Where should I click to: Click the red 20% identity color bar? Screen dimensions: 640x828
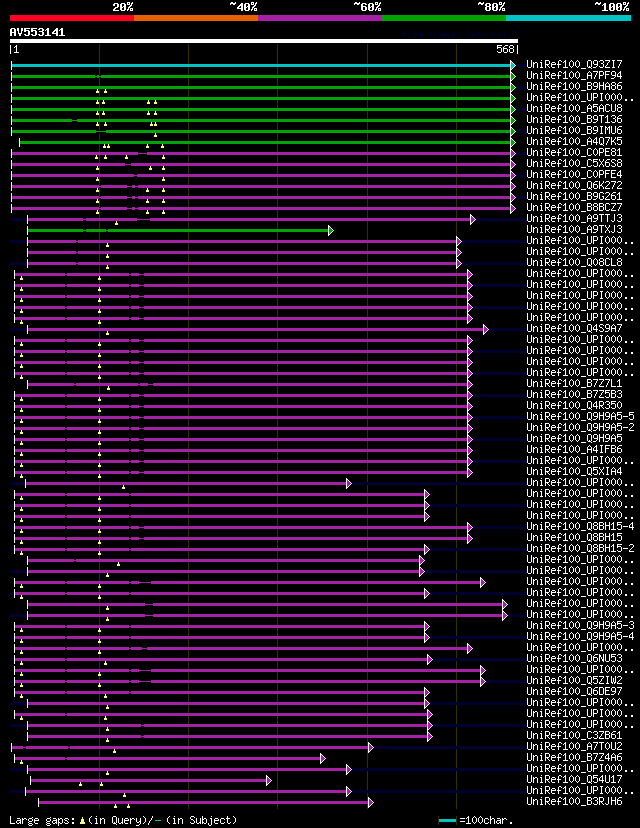click(x=72, y=18)
